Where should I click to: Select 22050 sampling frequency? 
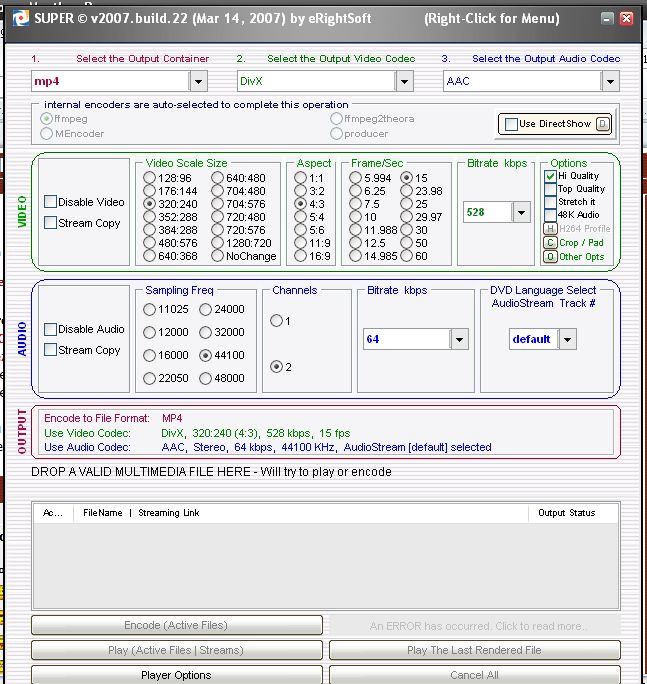point(149,378)
